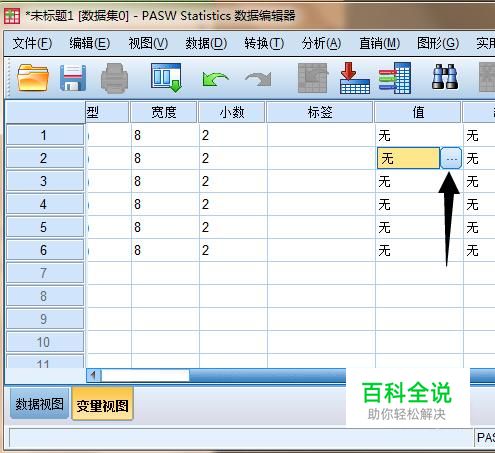Screen dimensions: 495x453
Task: Open the 文件(F) menu
Action: (32, 43)
